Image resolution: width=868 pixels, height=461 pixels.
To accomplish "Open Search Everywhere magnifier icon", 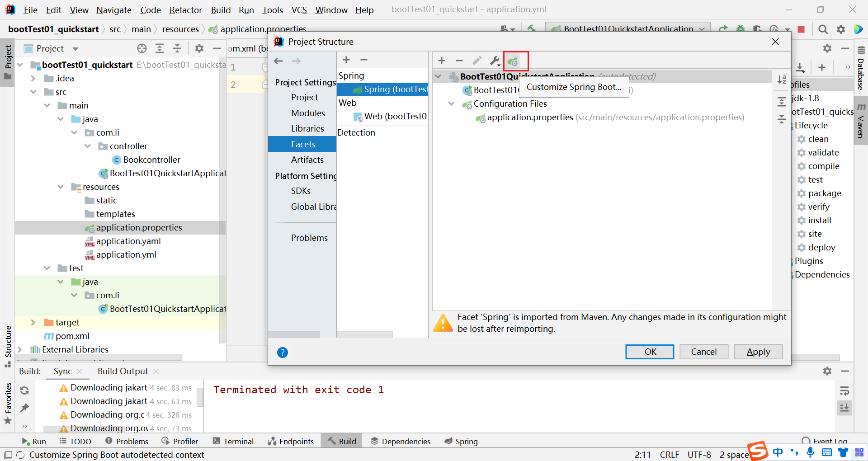I will pyautogui.click(x=823, y=29).
